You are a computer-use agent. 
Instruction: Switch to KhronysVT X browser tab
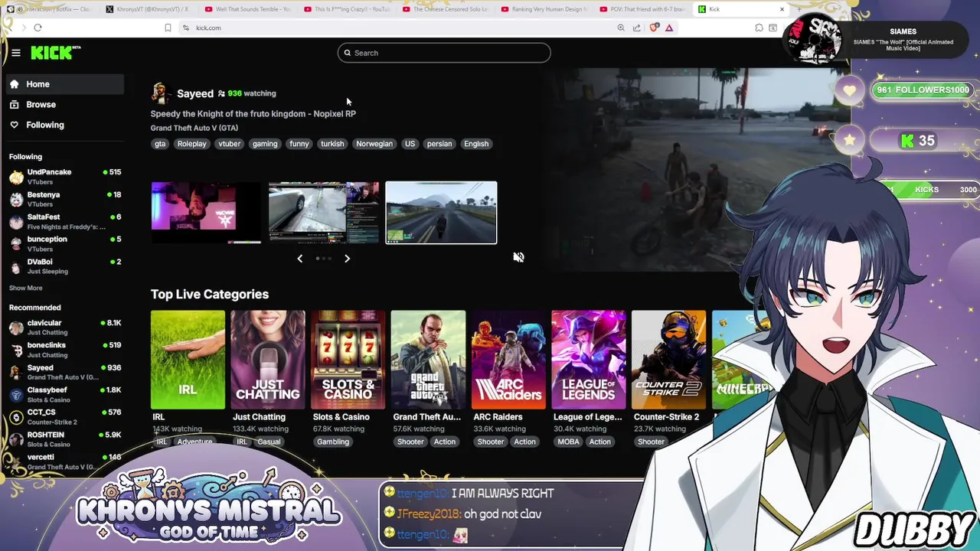148,9
